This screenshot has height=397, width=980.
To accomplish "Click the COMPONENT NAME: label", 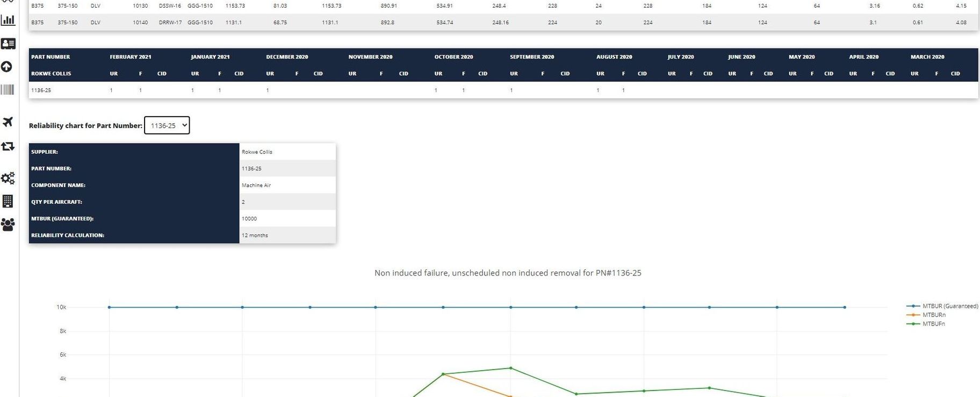I will coord(58,185).
